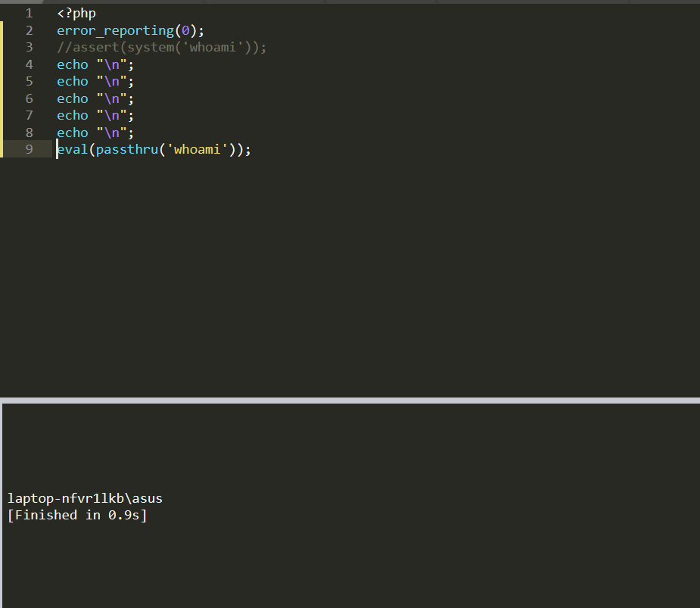
Task: Click the passthru function name
Action: 126,149
